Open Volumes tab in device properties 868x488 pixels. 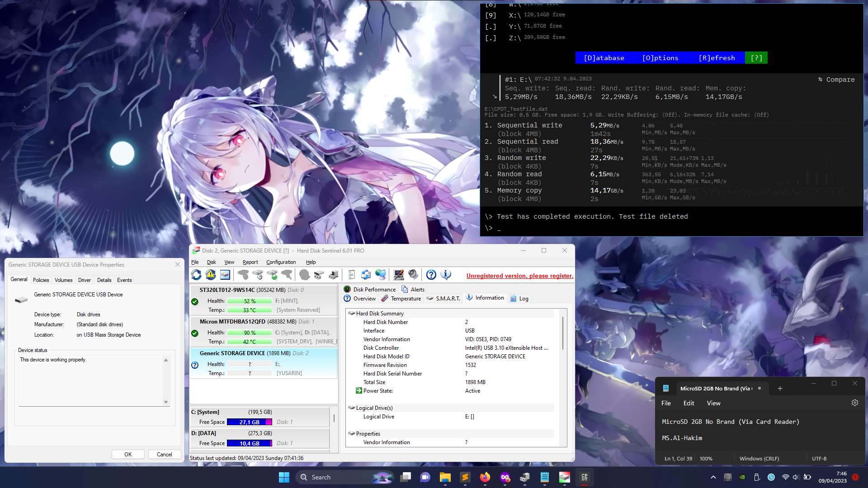coord(63,280)
